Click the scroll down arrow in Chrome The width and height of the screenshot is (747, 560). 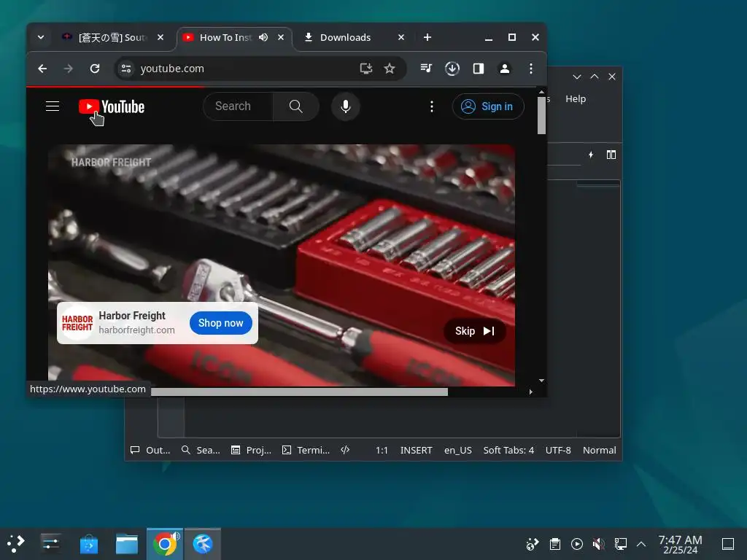click(542, 381)
